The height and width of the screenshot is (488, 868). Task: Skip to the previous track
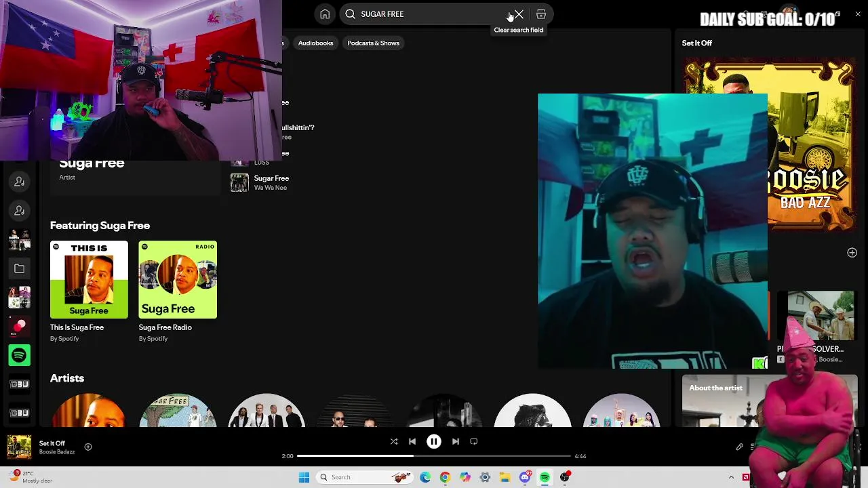(412, 442)
